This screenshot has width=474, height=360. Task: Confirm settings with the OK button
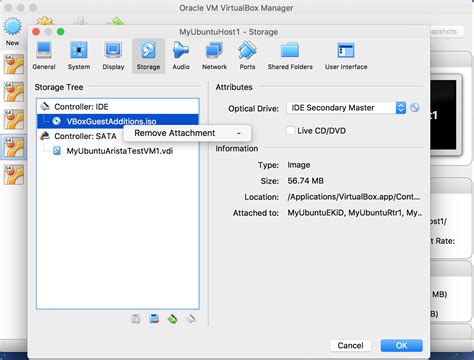point(401,345)
